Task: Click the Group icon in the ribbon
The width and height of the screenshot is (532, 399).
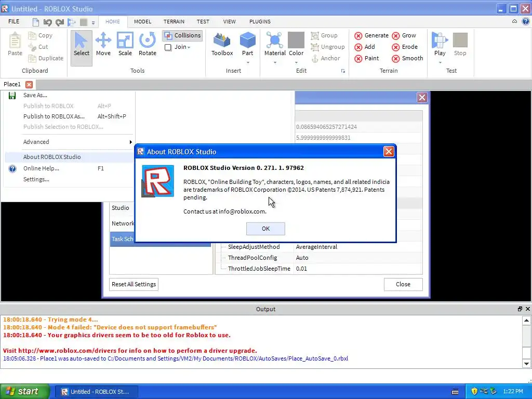Action: [x=315, y=35]
